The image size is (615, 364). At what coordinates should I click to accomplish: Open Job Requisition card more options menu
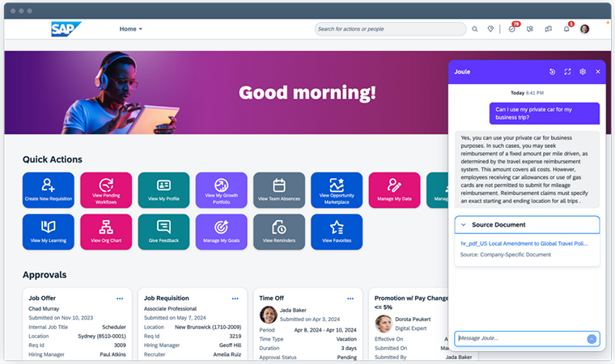[235, 298]
